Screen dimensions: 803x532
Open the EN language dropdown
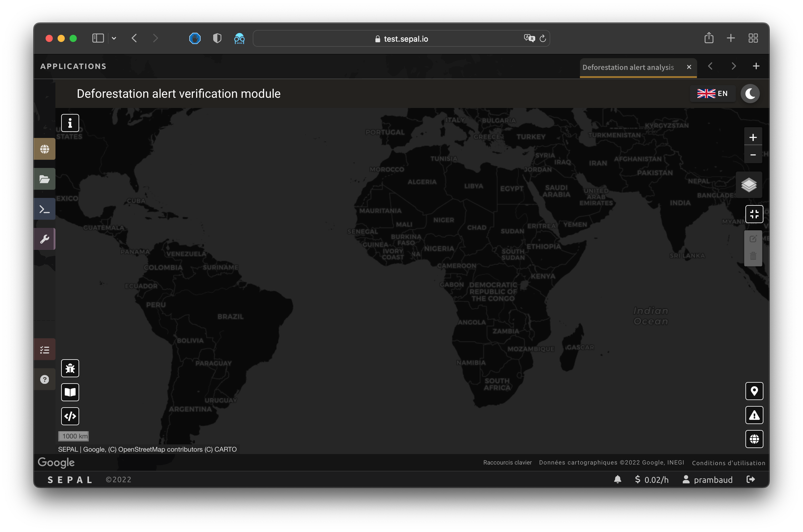[x=712, y=94]
